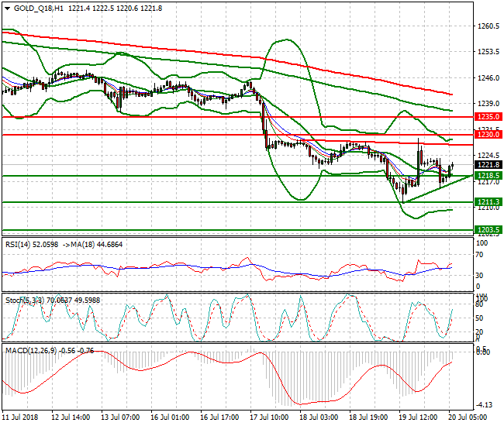Viewport: 504px width, 426px height.
Task: Open the chart menu triangle beside GOLD_Q18
Action: click(x=7, y=9)
